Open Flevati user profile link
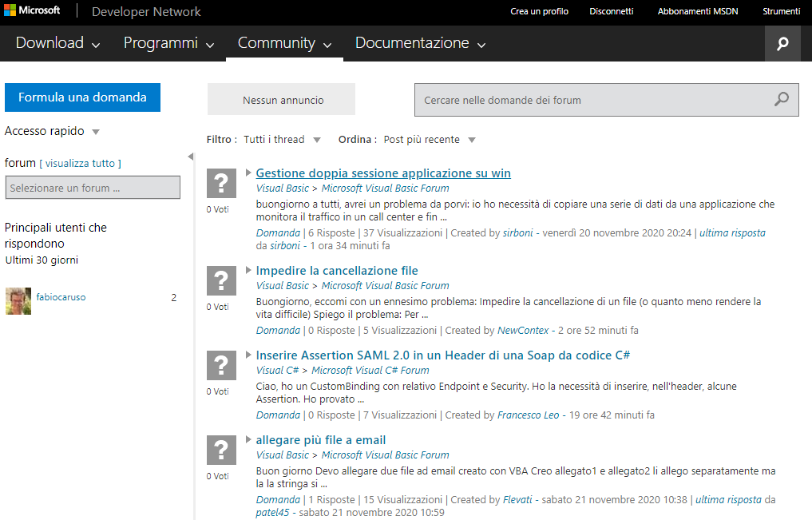The width and height of the screenshot is (812, 520). click(x=517, y=500)
